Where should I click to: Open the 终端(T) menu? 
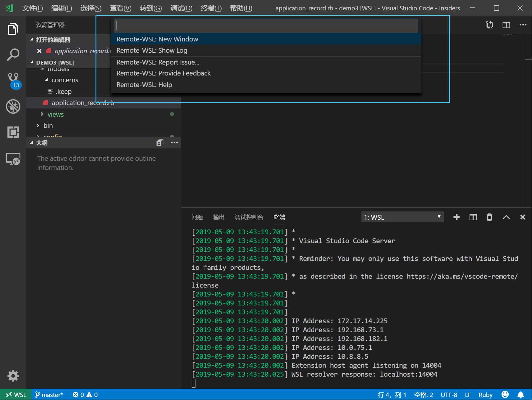[211, 8]
